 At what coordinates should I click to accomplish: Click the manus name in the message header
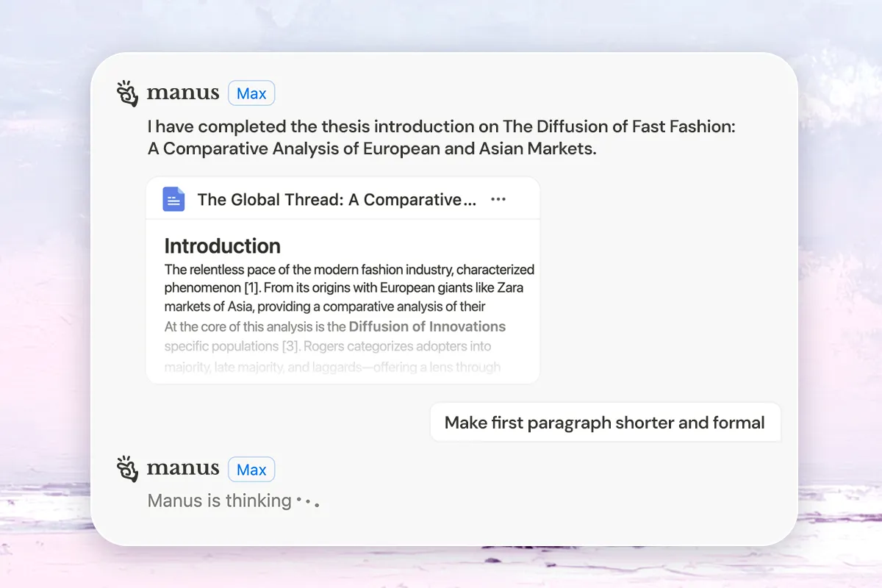(182, 93)
